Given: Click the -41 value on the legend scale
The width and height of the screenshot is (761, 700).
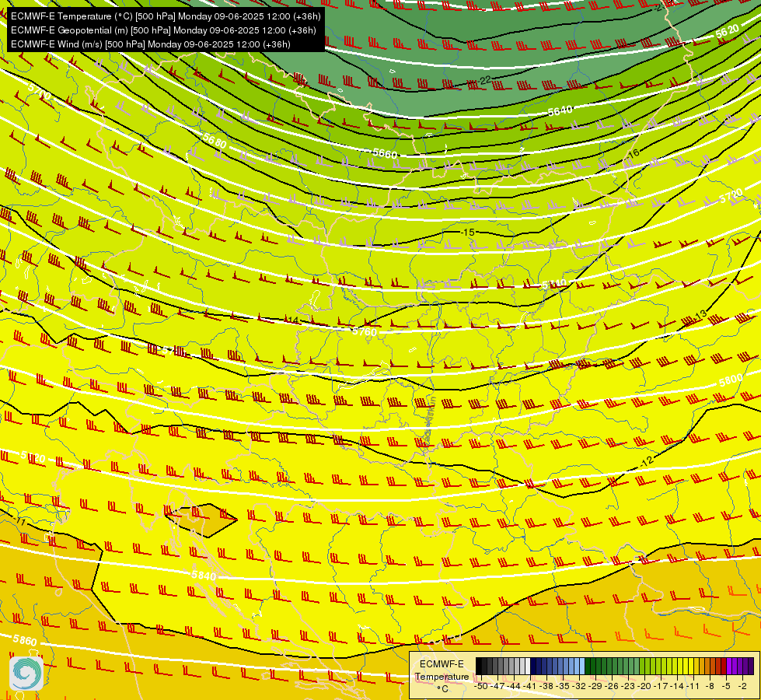Looking at the screenshot, I should point(529,686).
